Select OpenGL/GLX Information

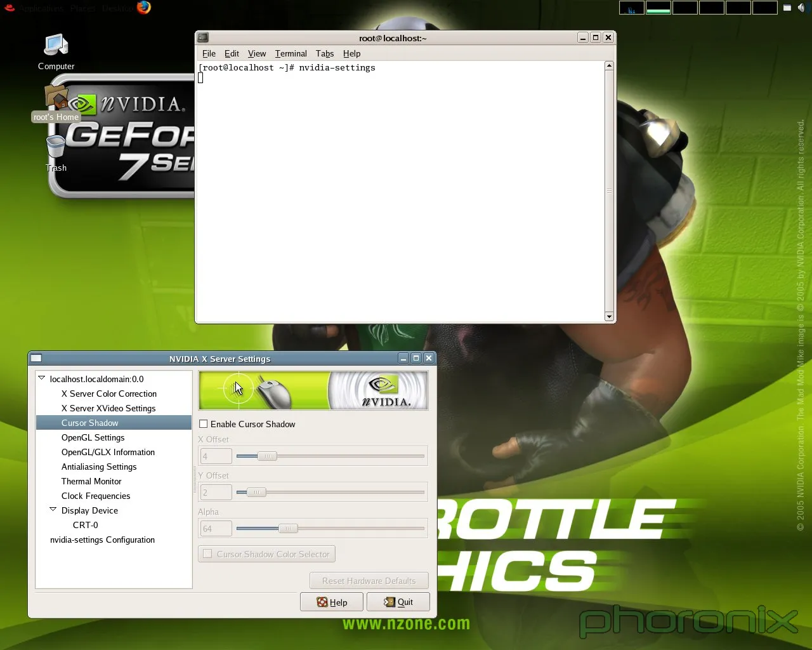point(108,452)
